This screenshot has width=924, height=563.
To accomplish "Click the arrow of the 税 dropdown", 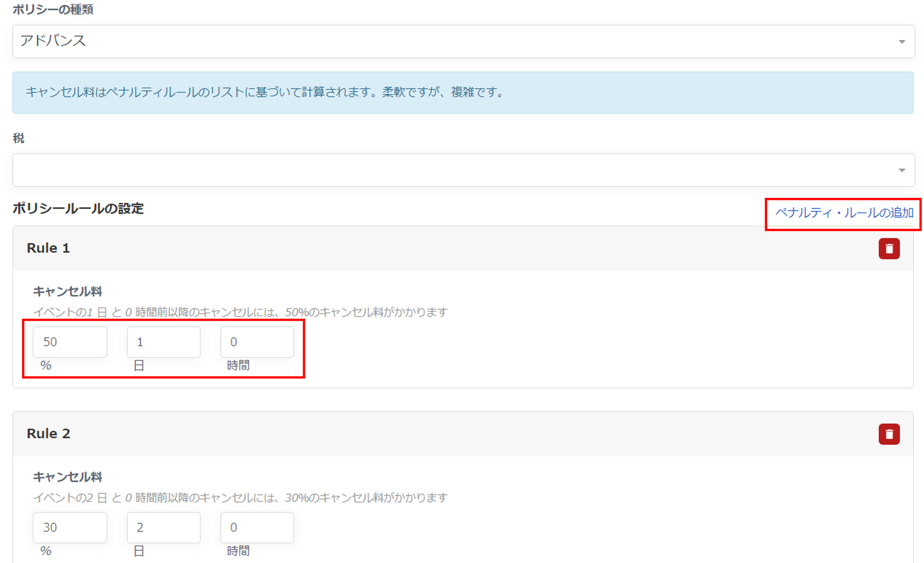I will click(901, 170).
